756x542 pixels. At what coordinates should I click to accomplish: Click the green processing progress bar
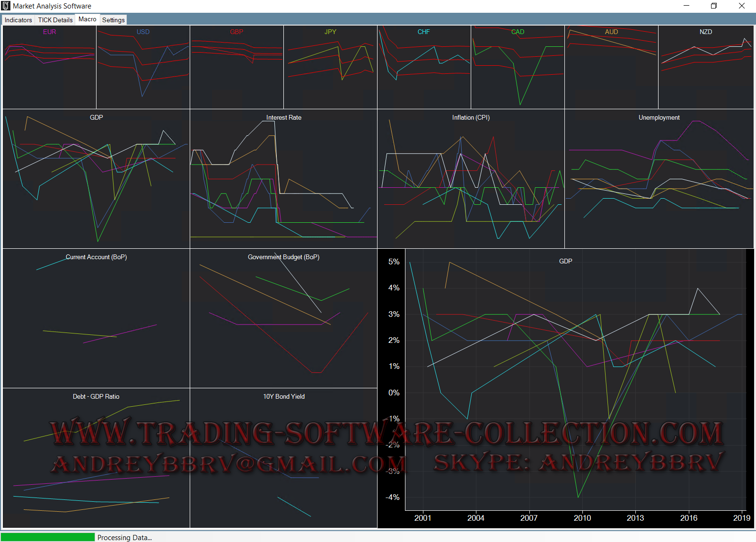[48, 537]
